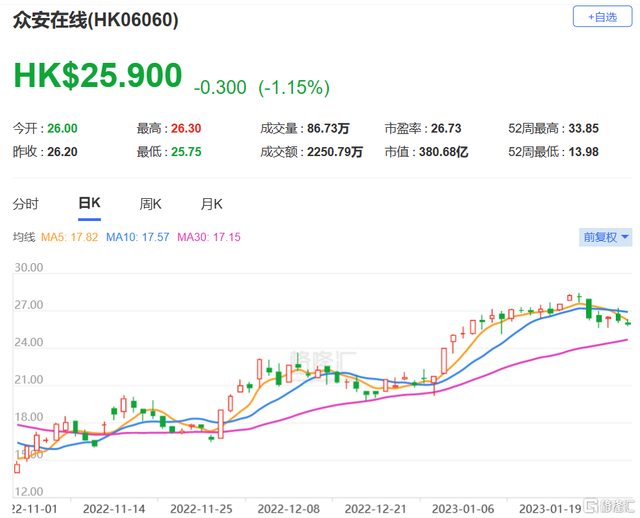Viewport: 640px width, 518px height.
Task: Click the 24.00 price axis label
Action: [x=29, y=342]
